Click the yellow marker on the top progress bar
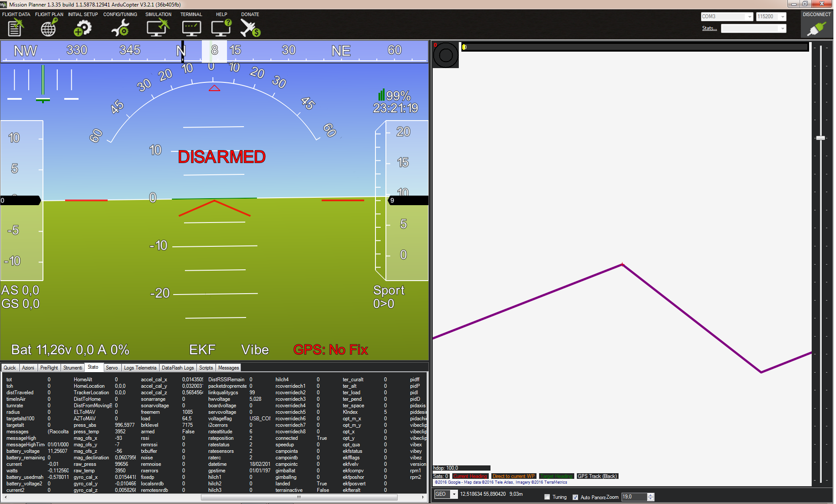 click(x=464, y=47)
